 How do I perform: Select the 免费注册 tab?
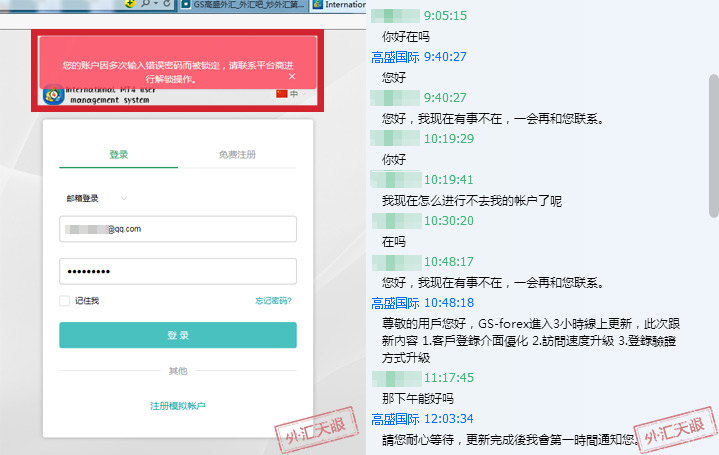(237, 155)
